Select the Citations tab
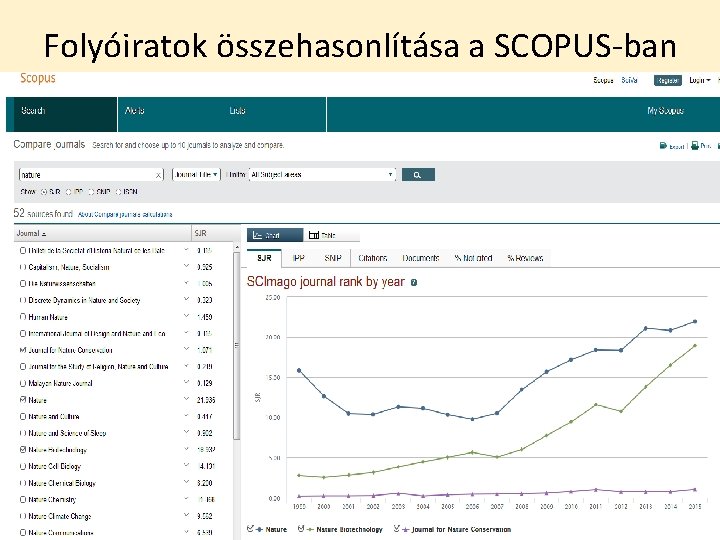Image resolution: width=720 pixels, height=540 pixels. [372, 258]
